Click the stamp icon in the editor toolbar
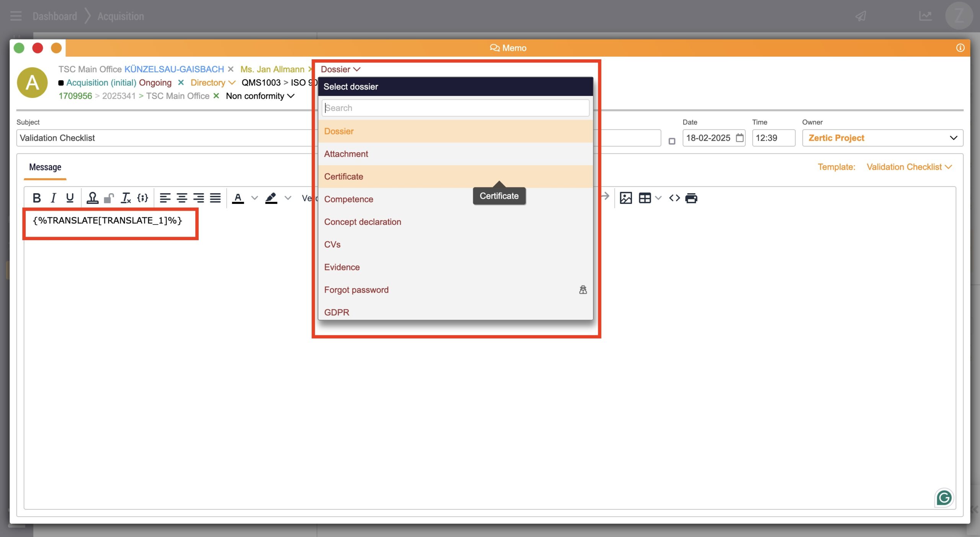 (92, 198)
